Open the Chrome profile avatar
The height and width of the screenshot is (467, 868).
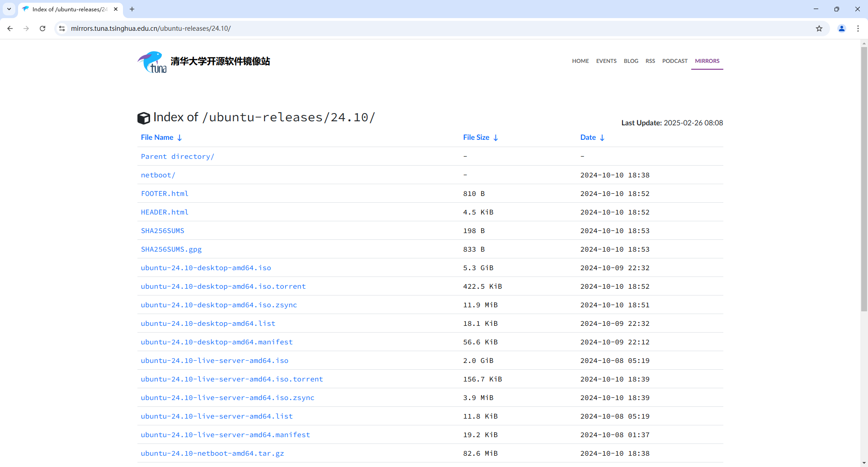tap(842, 29)
